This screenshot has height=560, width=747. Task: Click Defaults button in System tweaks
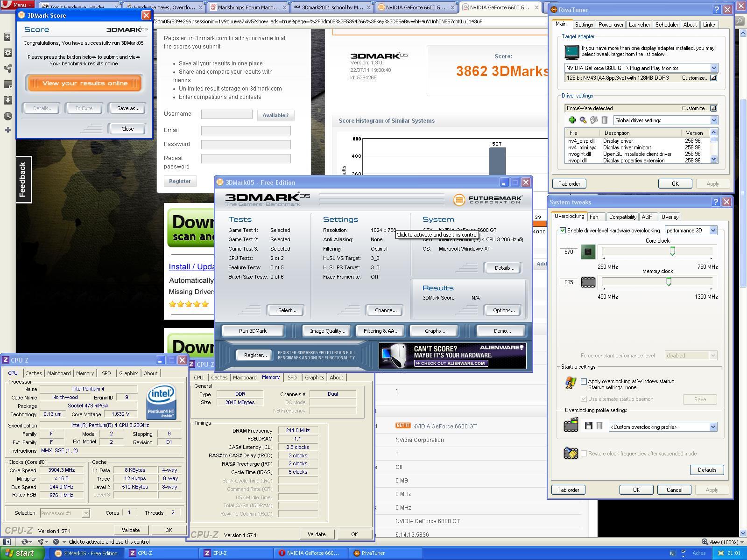pos(707,470)
